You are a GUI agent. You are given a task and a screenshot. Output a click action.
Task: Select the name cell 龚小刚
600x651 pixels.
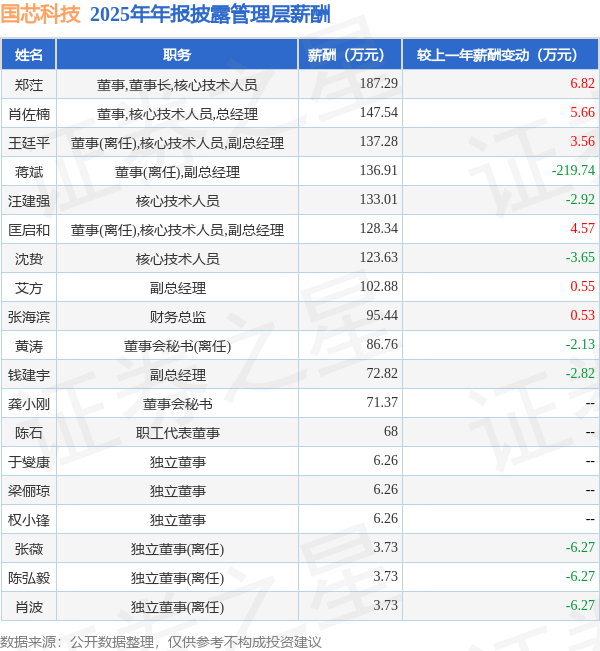(29, 404)
